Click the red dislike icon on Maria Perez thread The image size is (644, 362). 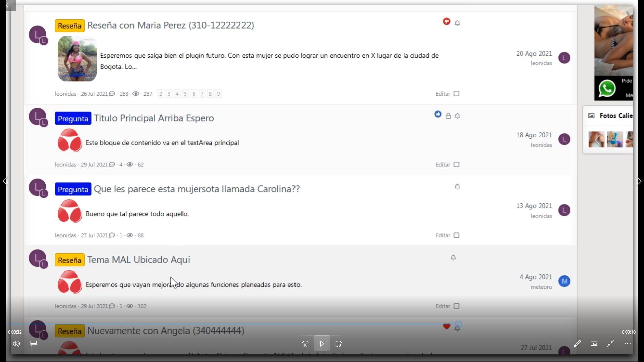coord(447,21)
